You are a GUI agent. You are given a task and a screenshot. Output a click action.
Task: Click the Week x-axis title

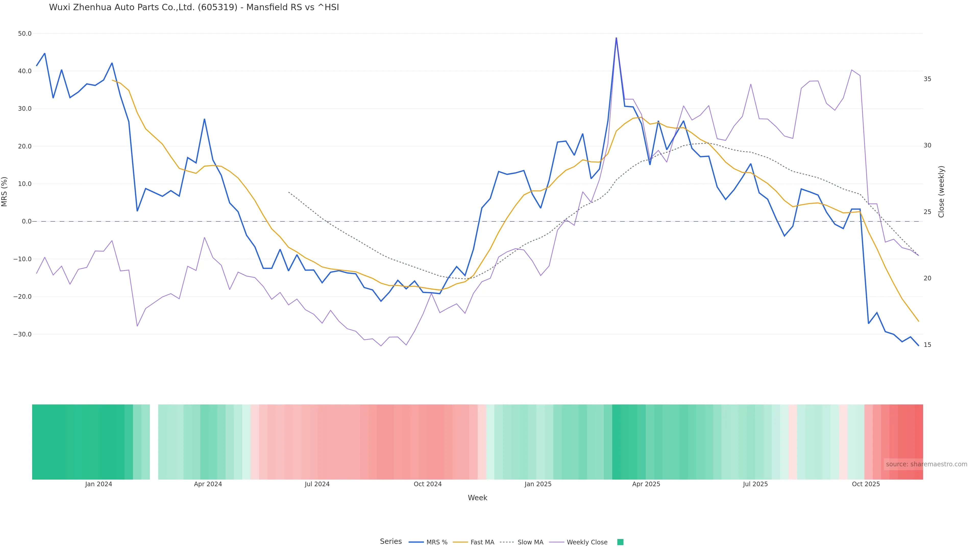(x=477, y=498)
